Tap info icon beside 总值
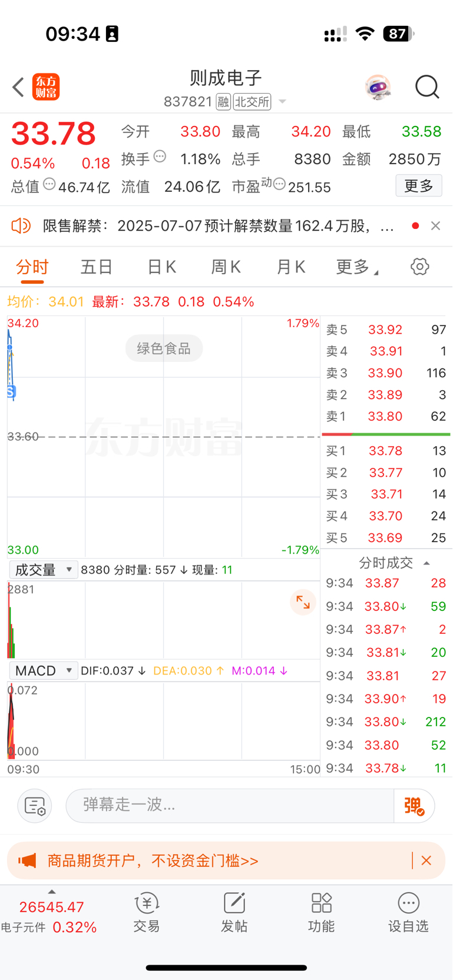The height and width of the screenshot is (980, 453). (x=49, y=184)
